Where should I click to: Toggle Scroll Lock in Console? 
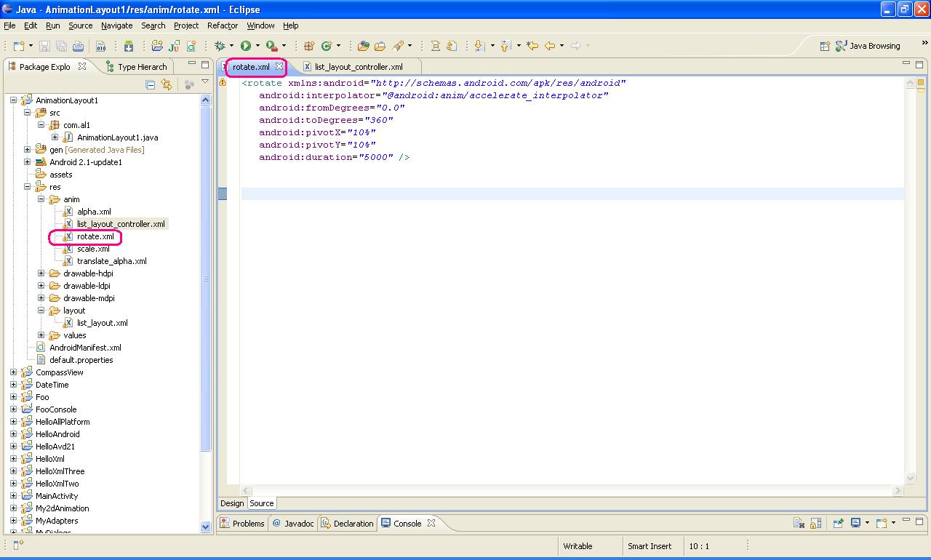point(816,523)
